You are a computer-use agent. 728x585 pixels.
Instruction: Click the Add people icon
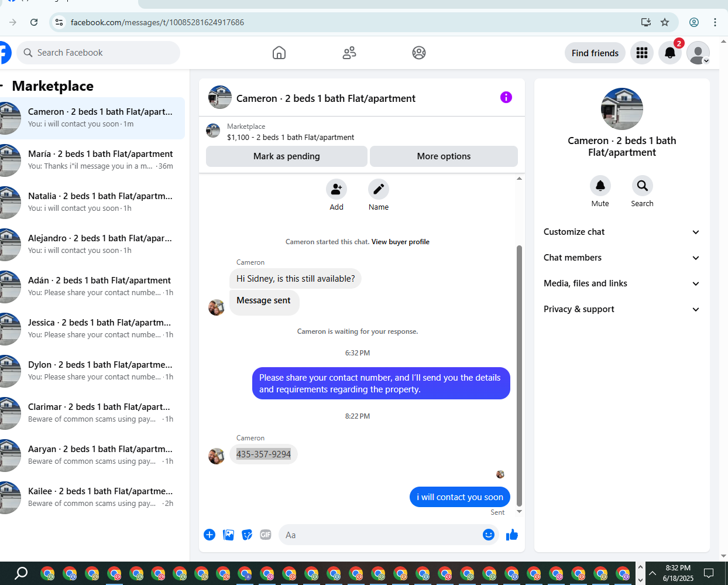click(336, 189)
